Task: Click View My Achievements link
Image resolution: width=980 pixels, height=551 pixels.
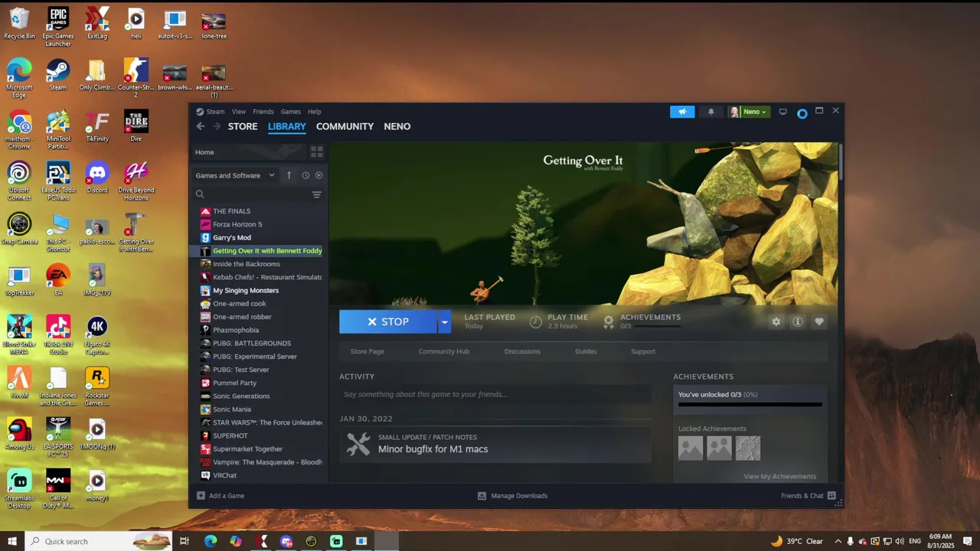Action: [779, 476]
